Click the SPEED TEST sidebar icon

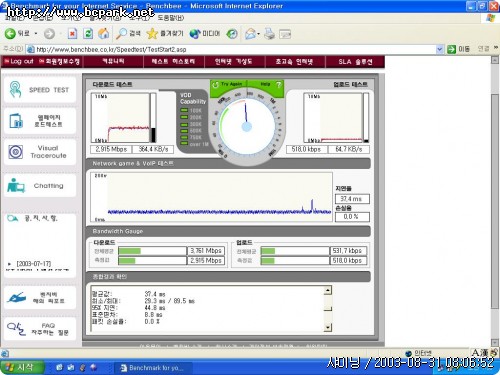pos(15,89)
